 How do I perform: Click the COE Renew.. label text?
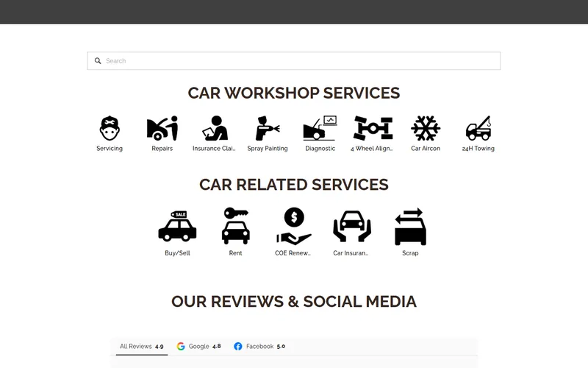[293, 253]
